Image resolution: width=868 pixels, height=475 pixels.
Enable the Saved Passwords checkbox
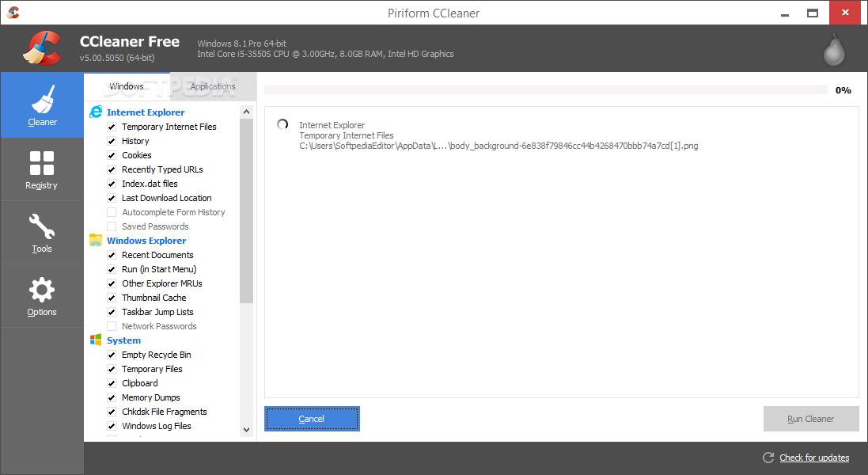click(112, 226)
